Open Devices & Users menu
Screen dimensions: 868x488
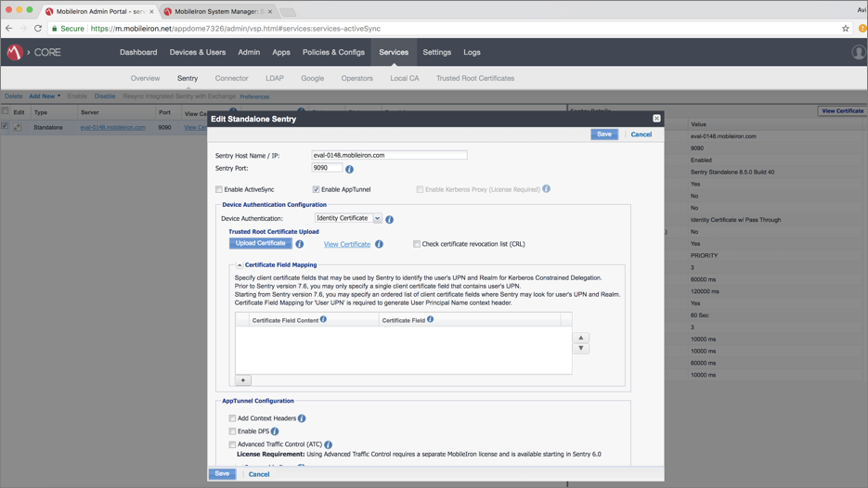click(198, 52)
